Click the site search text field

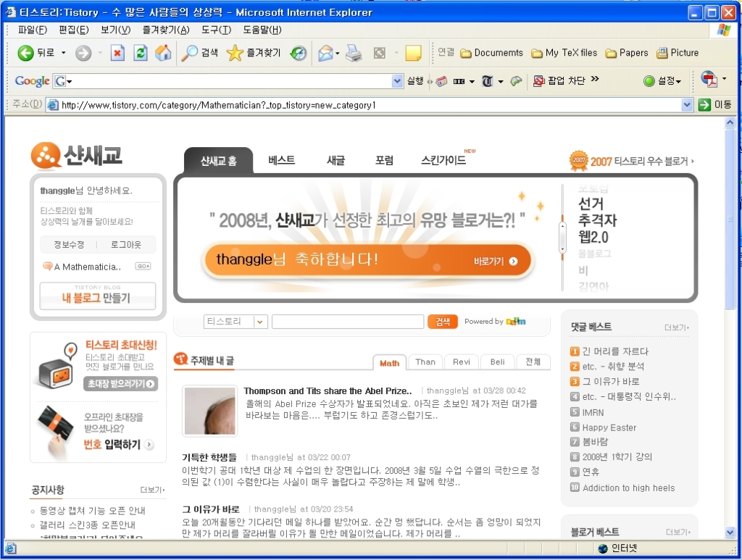coord(348,322)
